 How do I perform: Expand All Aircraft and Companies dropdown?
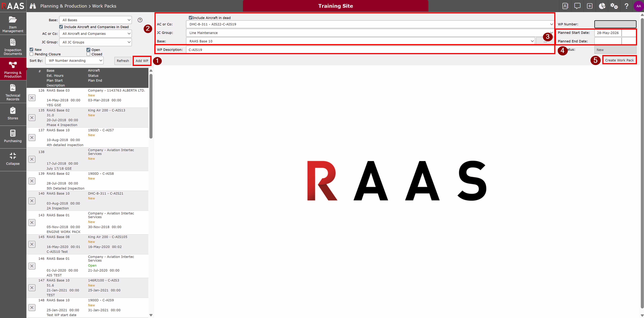click(x=95, y=34)
